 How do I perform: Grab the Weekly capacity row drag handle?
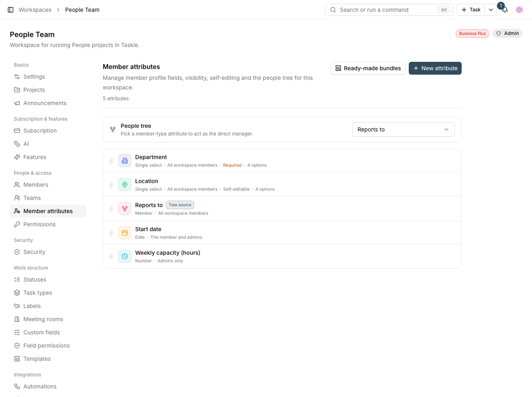click(x=111, y=256)
